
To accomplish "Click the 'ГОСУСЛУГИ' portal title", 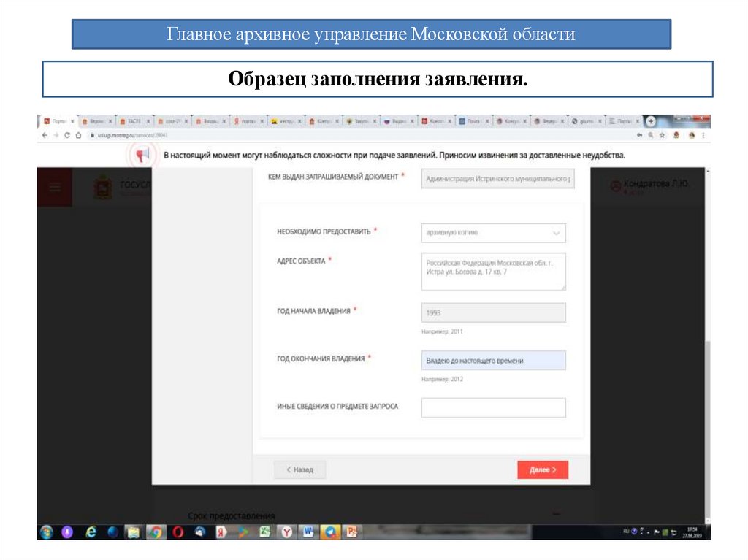I will coord(135,185).
